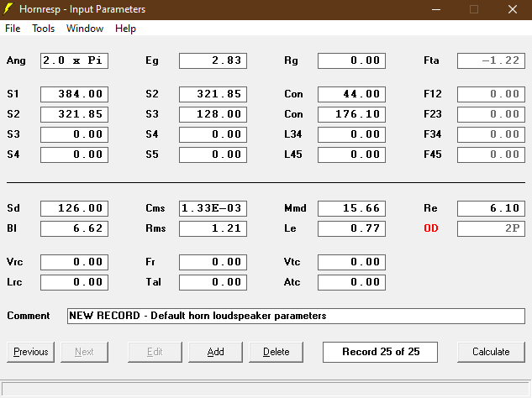Click the Mmd field with 15.66
The height and width of the screenshot is (398, 532).
(352, 208)
